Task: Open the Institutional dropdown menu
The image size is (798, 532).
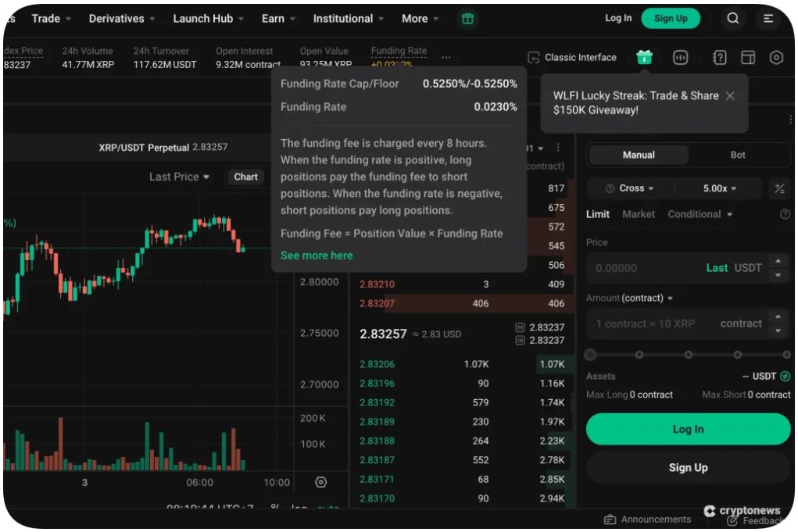Action: click(x=348, y=19)
